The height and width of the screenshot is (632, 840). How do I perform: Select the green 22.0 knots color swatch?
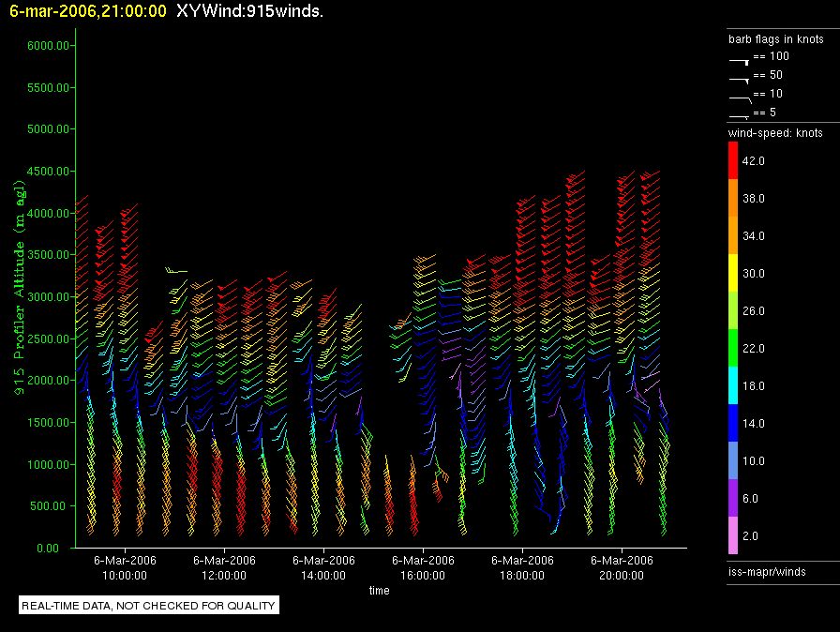click(734, 349)
